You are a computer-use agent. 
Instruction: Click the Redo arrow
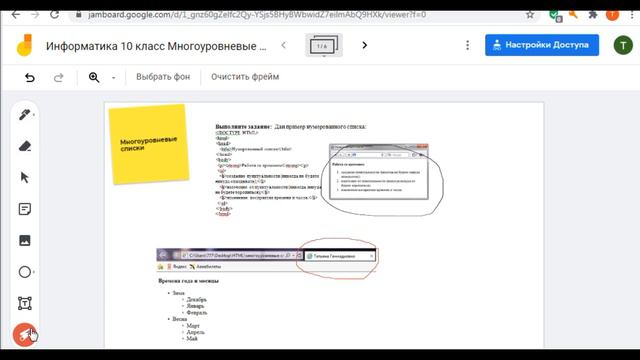click(x=59, y=77)
